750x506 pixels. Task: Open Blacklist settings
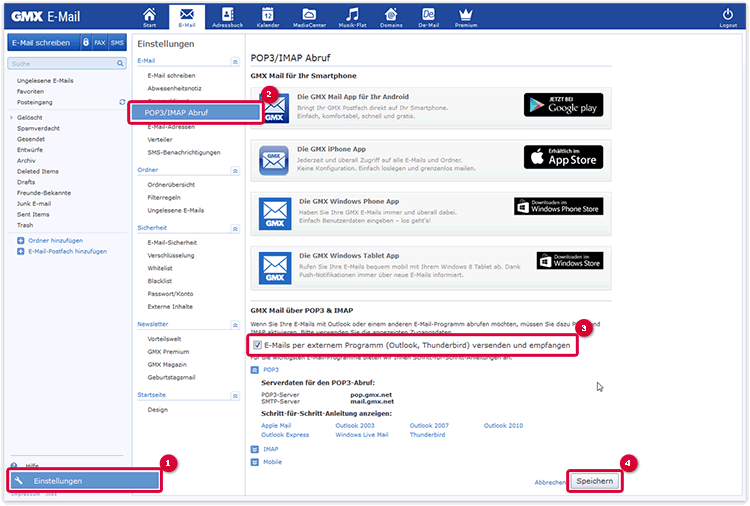(160, 281)
